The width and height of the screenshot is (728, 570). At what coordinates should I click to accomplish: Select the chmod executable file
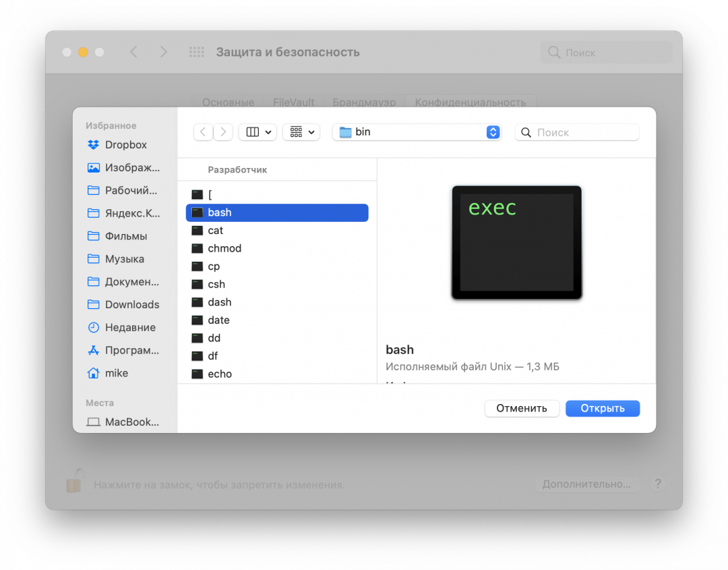point(224,248)
